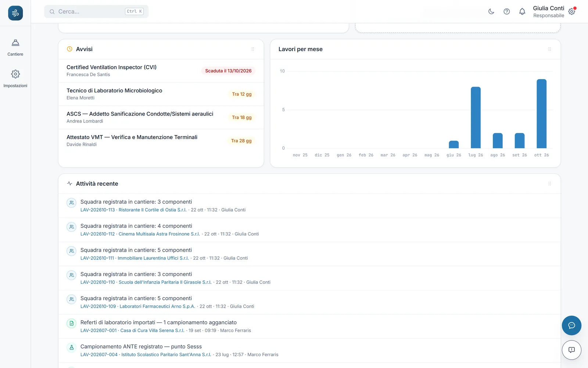Viewport: 588px width, 368px height.
Task: Open job link LAV-202607-001
Action: tap(98, 330)
